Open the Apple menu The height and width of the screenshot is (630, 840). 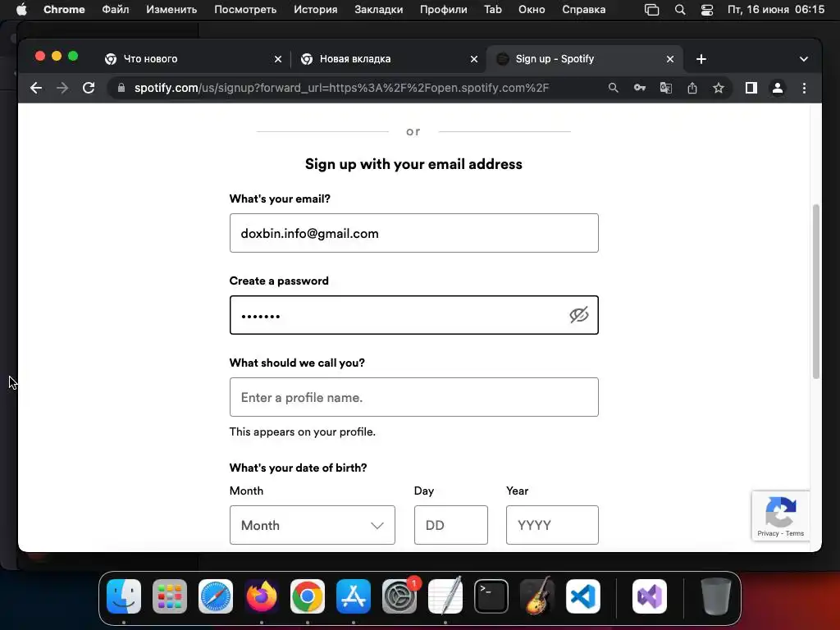tap(21, 10)
